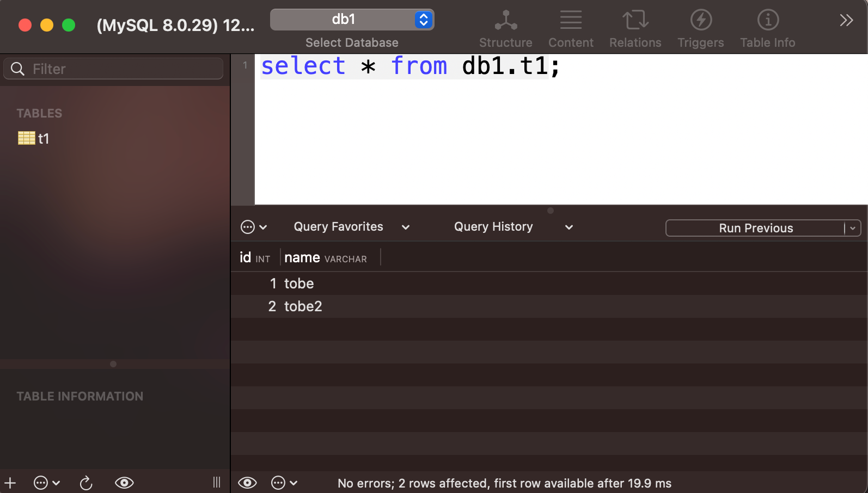The image size is (868, 493).
Task: Open the db1 database selector
Action: pyautogui.click(x=352, y=20)
